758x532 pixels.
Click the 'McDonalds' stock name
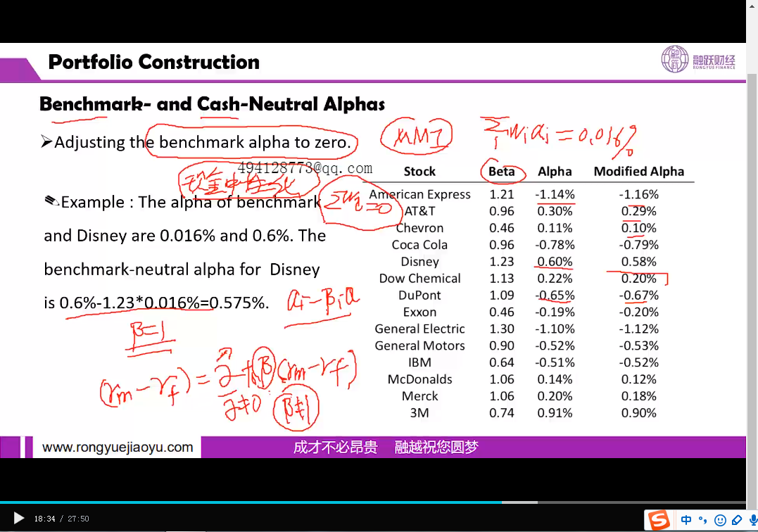[x=419, y=379]
